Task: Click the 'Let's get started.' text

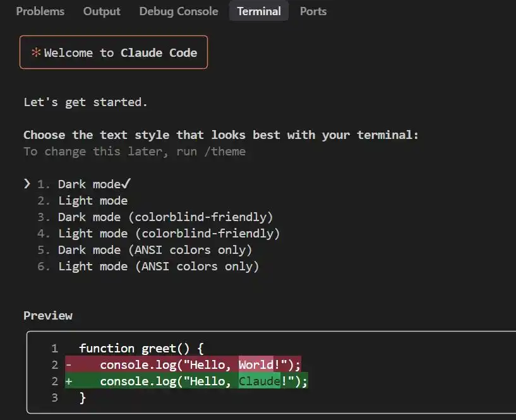Action: tap(85, 102)
